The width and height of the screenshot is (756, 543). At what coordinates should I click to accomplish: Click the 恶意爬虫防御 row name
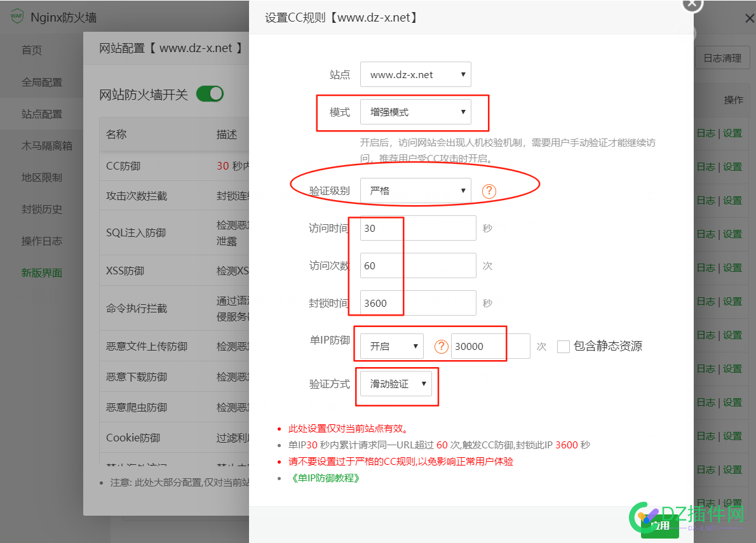[x=137, y=408]
